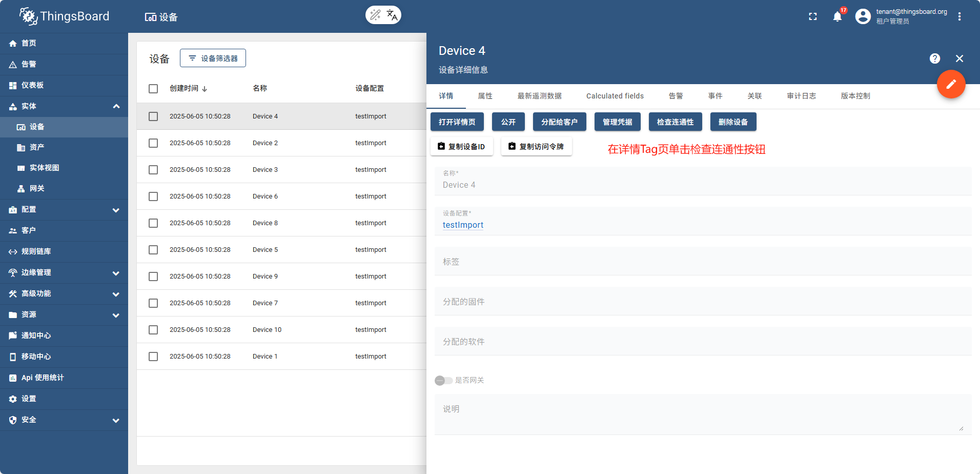This screenshot has height=474, width=980.
Task: Sort the list by 创建时间 column
Action: pyautogui.click(x=184, y=88)
